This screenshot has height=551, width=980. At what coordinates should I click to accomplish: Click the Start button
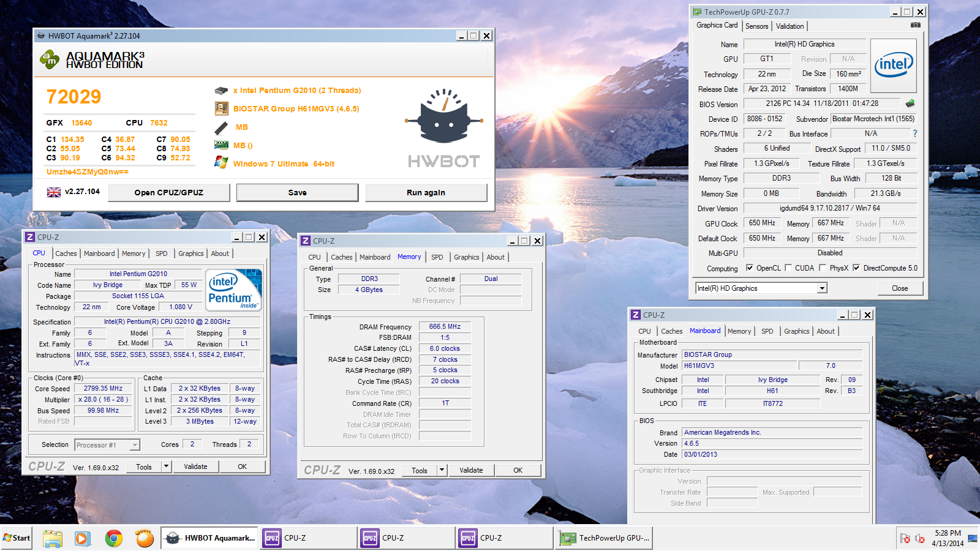[x=17, y=538]
